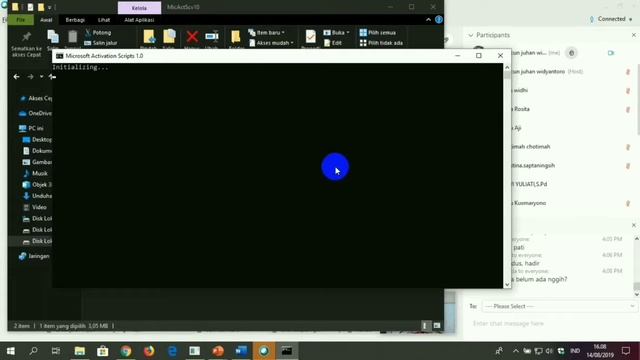Switch Explorer to details view icon
Viewport: 640px width, 360px height.
(425, 326)
